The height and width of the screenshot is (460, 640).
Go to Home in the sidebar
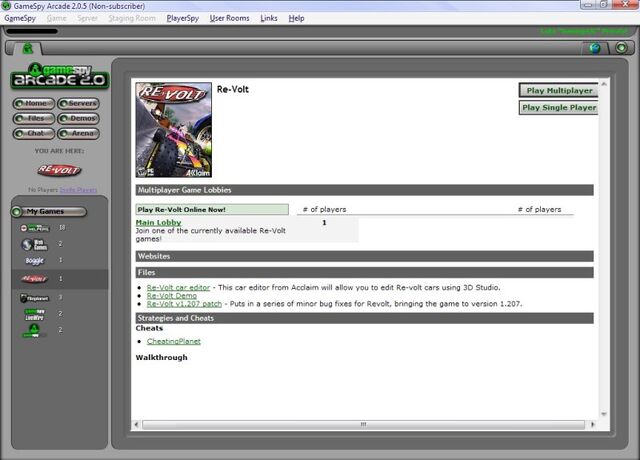[34, 103]
